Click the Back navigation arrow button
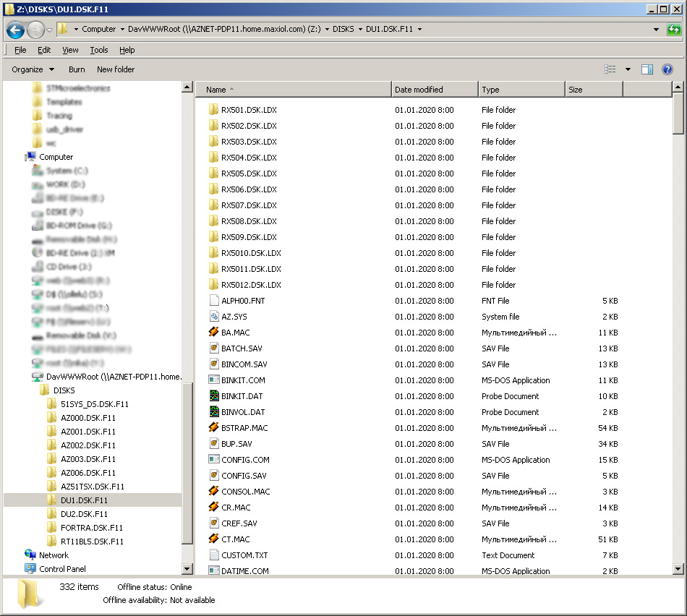687x616 pixels. click(16, 30)
